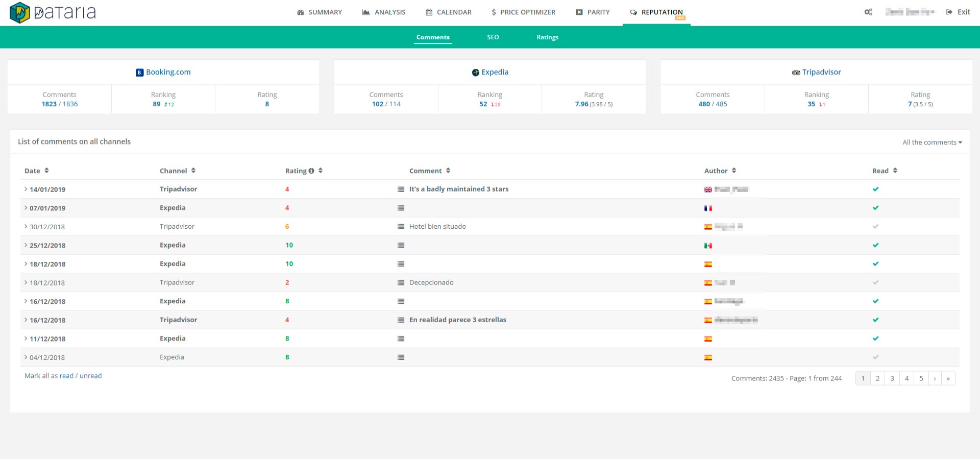This screenshot has height=459, width=980.
Task: Open comment detail icon for En realidad row
Action: pos(401,320)
